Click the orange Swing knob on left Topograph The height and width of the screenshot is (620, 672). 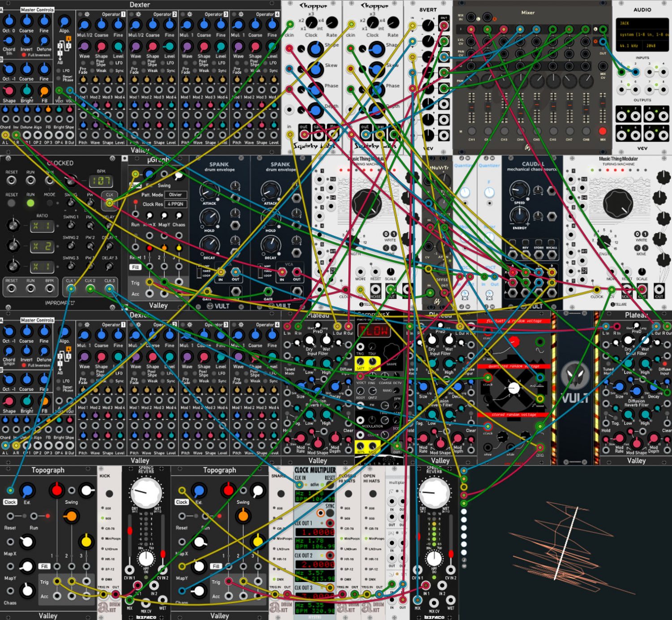point(71,517)
